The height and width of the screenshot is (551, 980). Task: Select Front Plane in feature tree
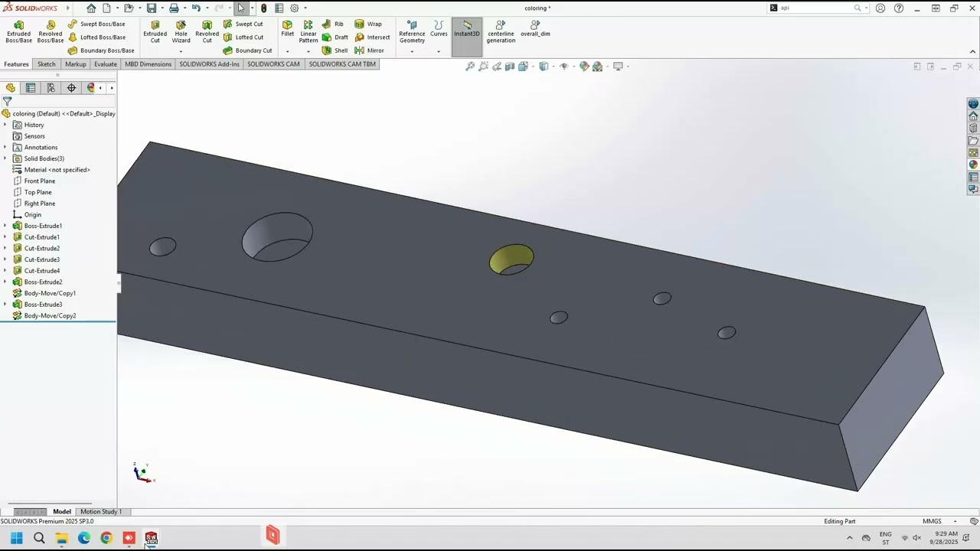pos(34,181)
